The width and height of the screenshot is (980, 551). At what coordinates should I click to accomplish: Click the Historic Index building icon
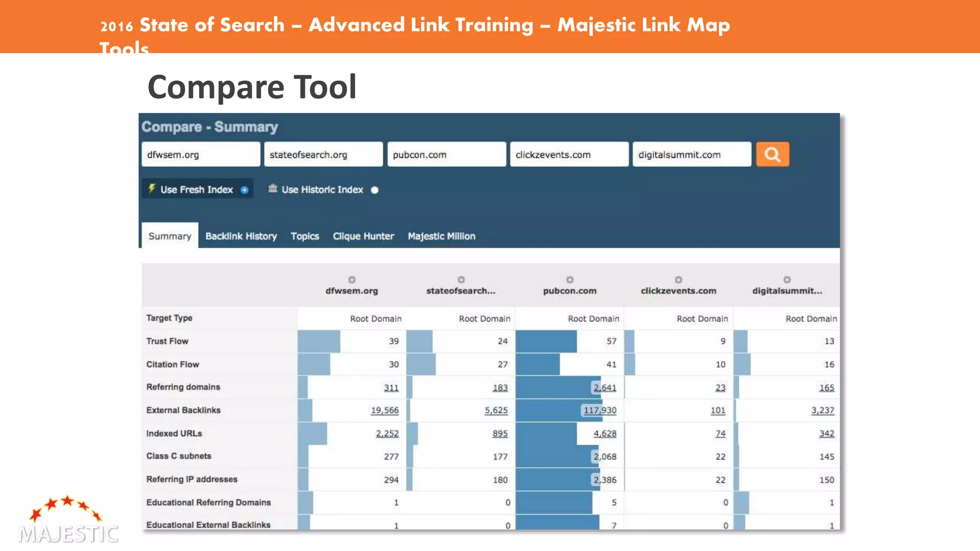[273, 188]
